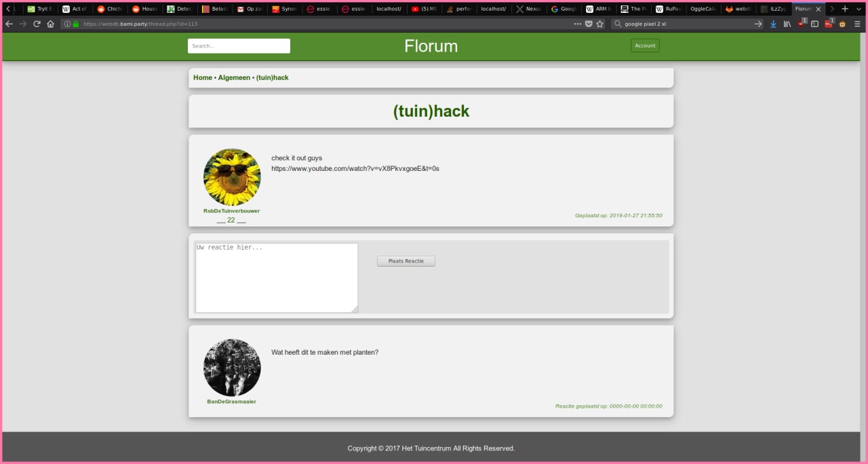Click RobDeTuinverbouwer's sunflower avatar
868x464 pixels.
point(232,177)
